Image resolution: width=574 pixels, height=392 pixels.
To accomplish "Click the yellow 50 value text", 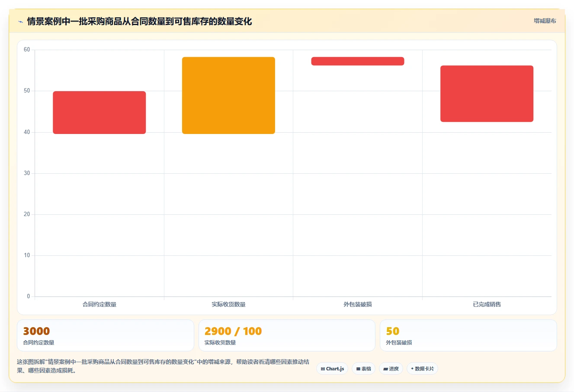I will pos(393,331).
